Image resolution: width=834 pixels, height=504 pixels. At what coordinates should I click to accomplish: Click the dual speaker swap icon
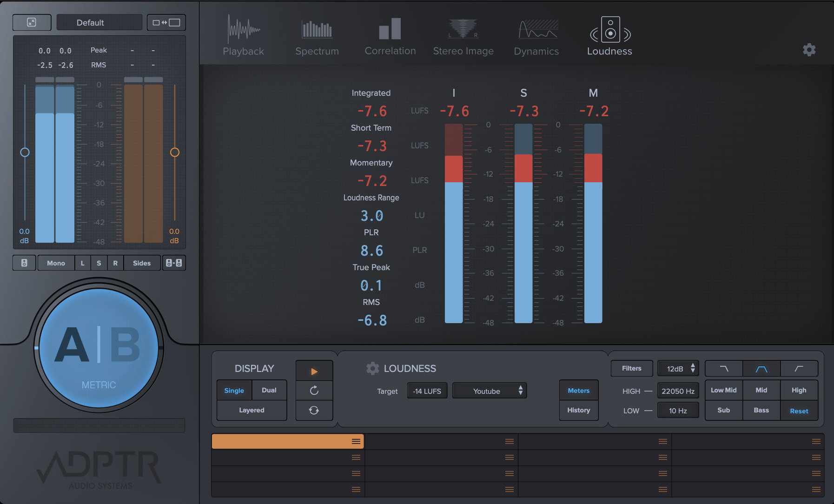(x=174, y=263)
